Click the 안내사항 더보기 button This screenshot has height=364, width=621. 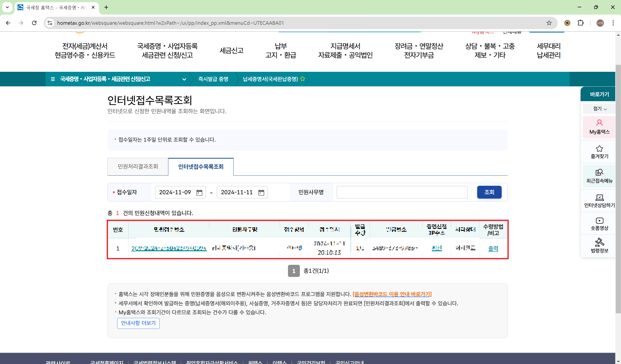pos(138,323)
